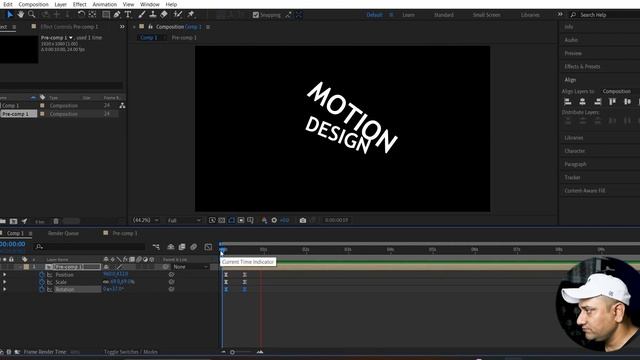Select the Selection arrow tool
Screen dimensions: 640x360
click(x=10, y=15)
